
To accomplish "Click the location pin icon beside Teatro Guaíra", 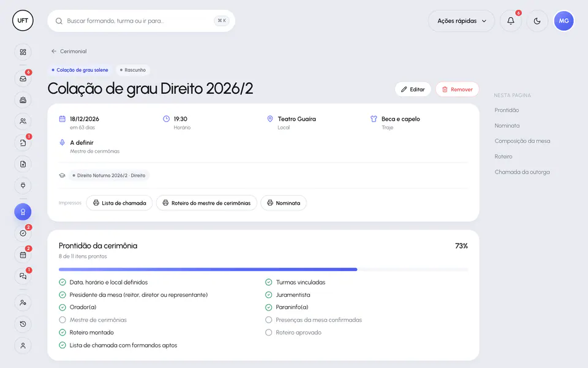I will tap(270, 118).
